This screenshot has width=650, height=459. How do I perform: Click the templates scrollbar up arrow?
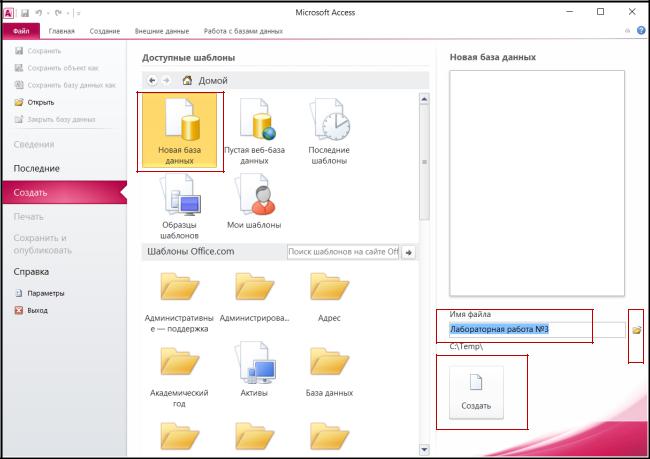point(424,99)
